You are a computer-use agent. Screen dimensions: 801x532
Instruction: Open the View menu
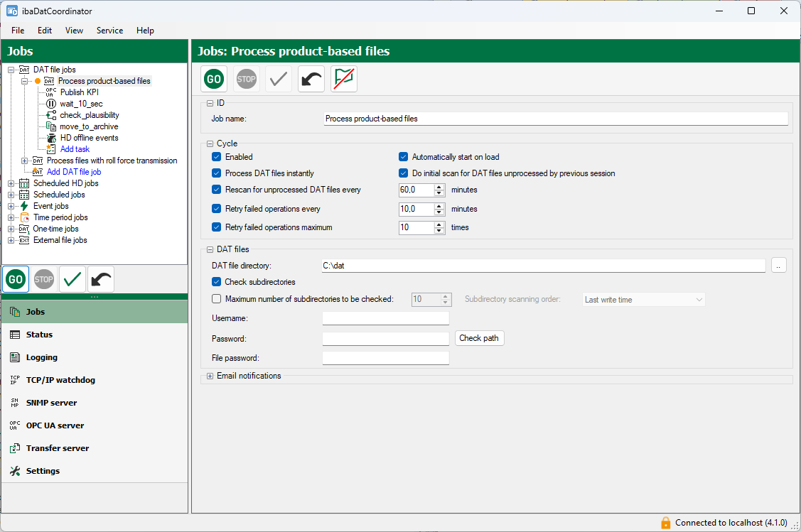tap(74, 31)
